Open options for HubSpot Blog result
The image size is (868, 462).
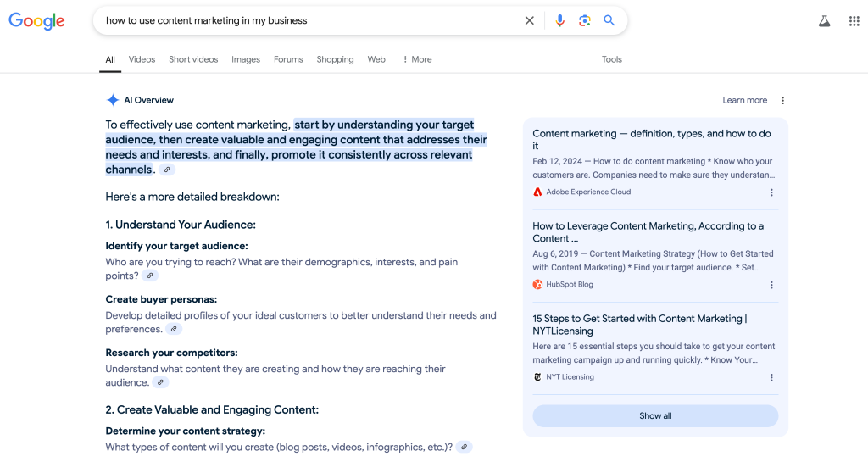771,285
